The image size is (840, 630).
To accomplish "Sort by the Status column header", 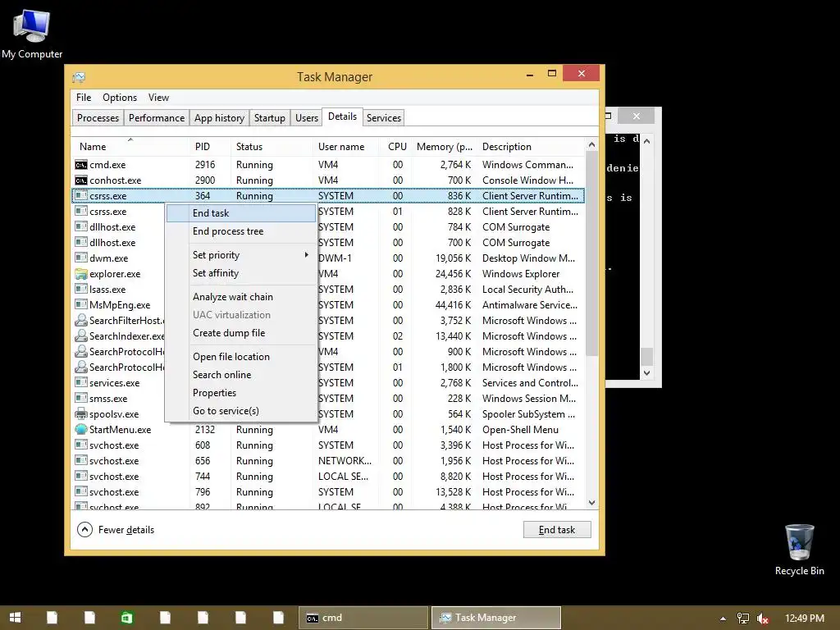I will click(272, 146).
